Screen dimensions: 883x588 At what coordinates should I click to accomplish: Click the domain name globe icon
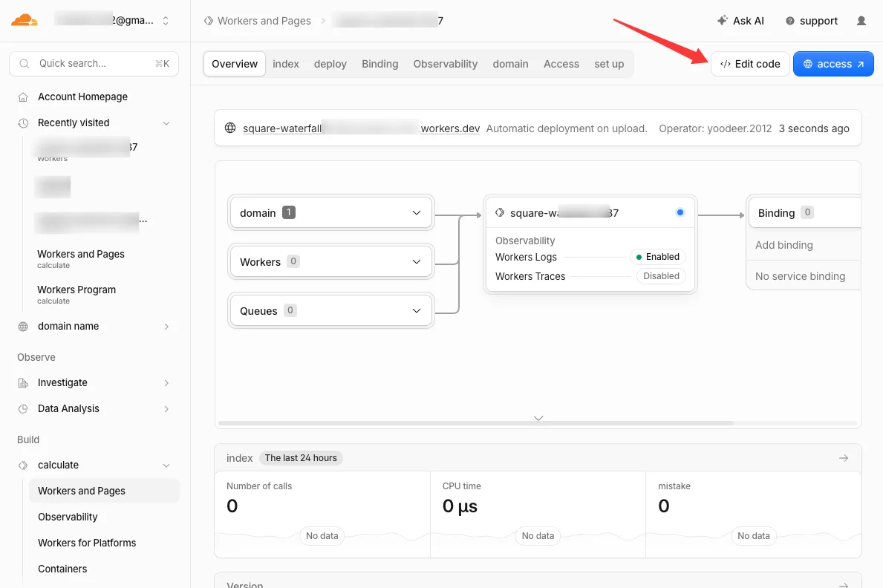[x=23, y=327]
